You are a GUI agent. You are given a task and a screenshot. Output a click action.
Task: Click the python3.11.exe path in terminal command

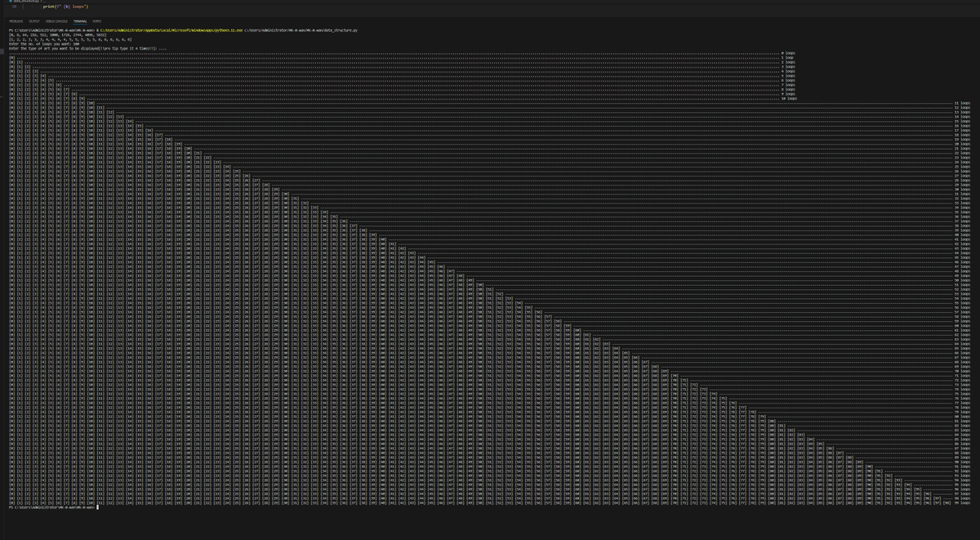pos(171,29)
